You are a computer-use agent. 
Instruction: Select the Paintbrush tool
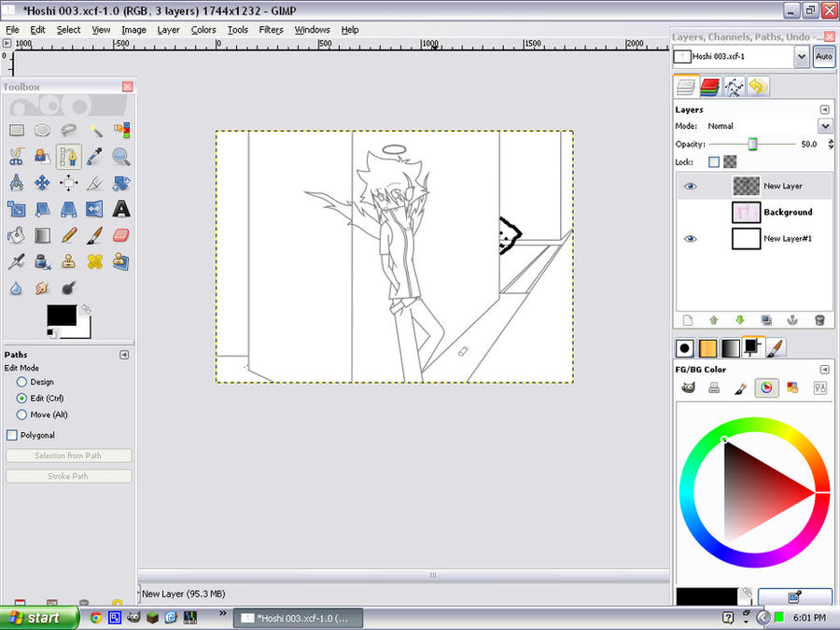click(95, 235)
